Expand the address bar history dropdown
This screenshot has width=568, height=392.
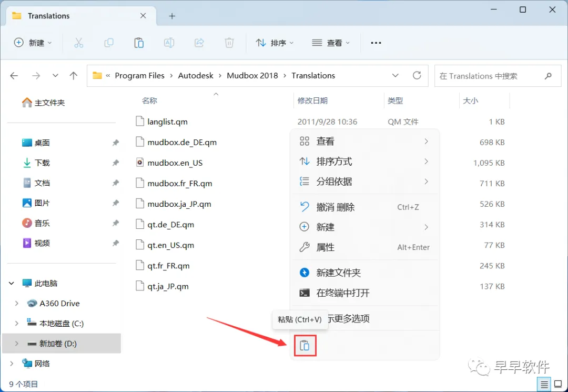pyautogui.click(x=395, y=75)
